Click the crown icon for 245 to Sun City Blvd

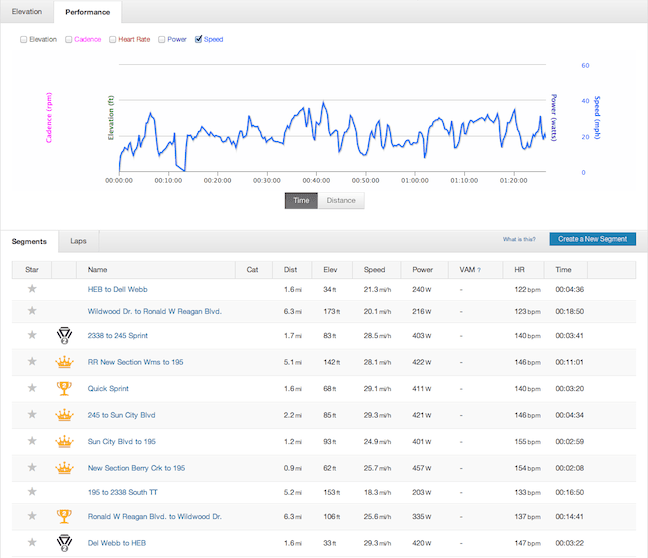click(x=64, y=414)
